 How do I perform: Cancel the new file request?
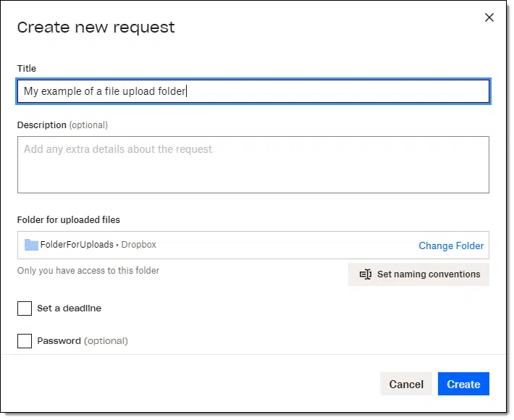point(406,384)
